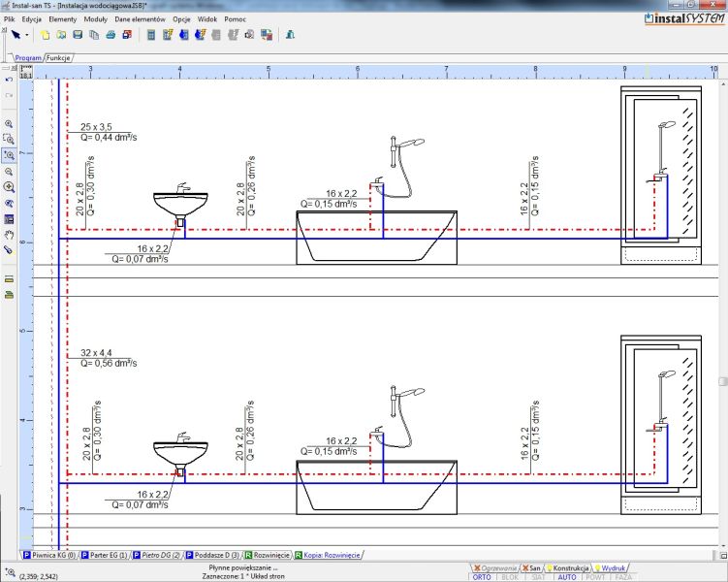Select the zoom window magnifier tool

[9, 140]
